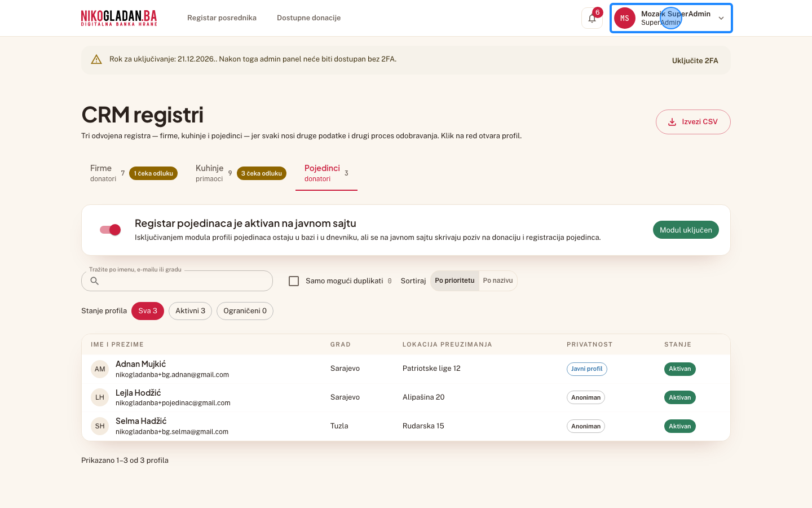Open Selma Hadžić profile row

pos(406,426)
